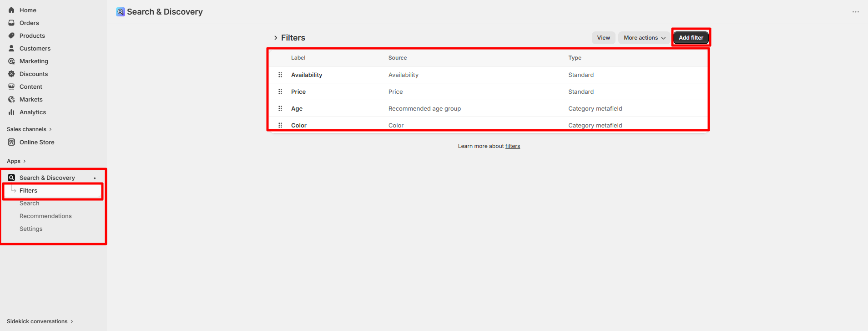Open the More actions dropdown
Viewport: 868px width, 331px height.
(x=644, y=38)
